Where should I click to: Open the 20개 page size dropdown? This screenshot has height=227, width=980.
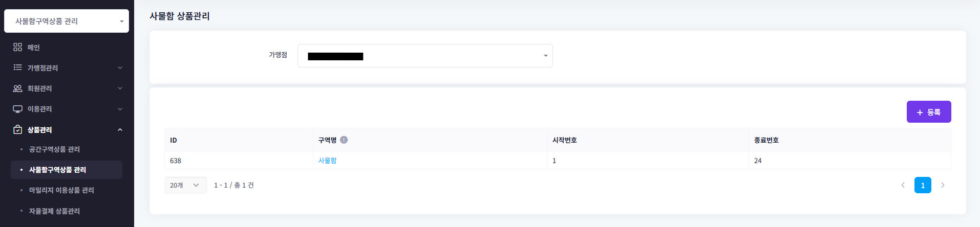click(x=185, y=185)
